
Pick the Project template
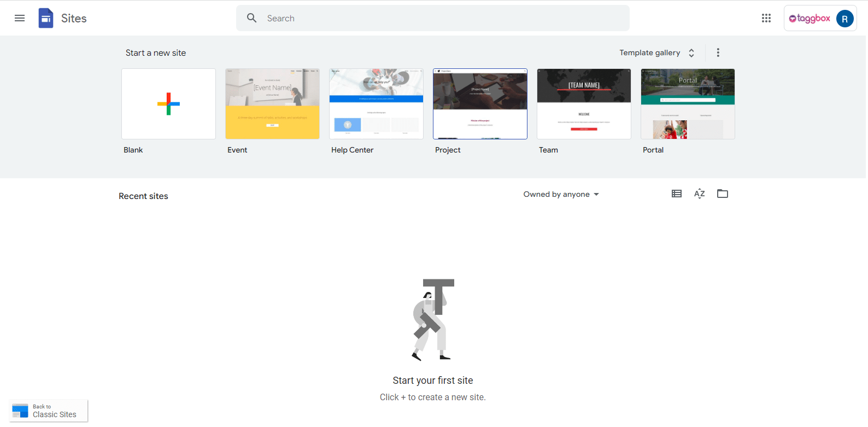click(480, 104)
